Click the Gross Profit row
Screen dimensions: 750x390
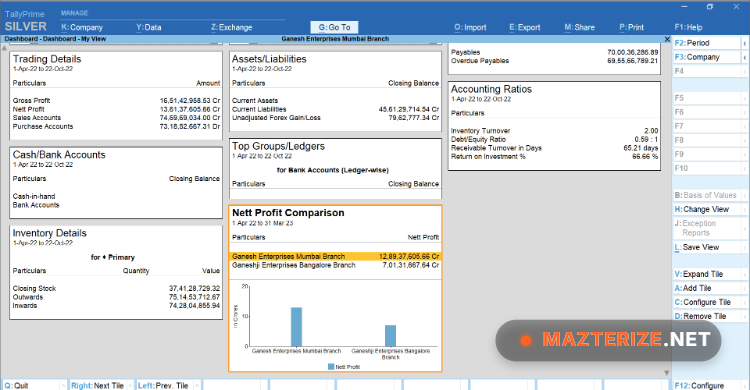click(116, 100)
